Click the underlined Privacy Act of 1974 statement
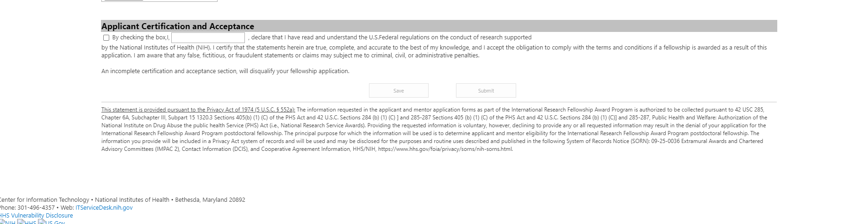The image size is (868, 224). coord(198,110)
